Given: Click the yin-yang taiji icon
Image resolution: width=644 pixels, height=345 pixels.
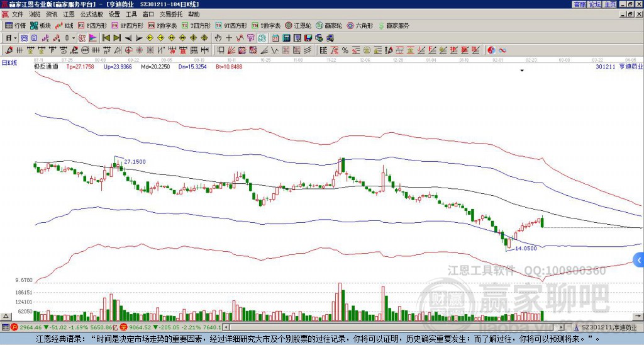Looking at the screenshot, I should click(x=491, y=50).
